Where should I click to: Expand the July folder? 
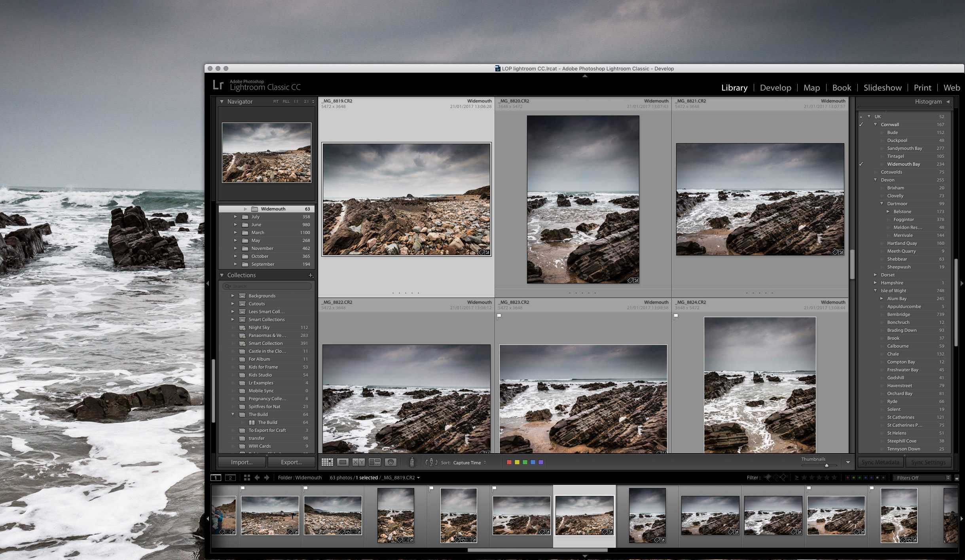pyautogui.click(x=235, y=217)
